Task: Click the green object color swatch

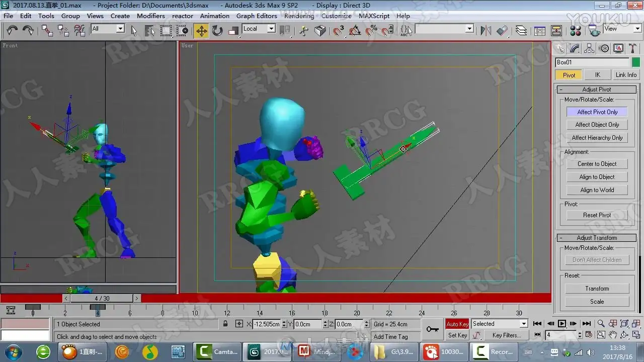Action: pos(636,62)
